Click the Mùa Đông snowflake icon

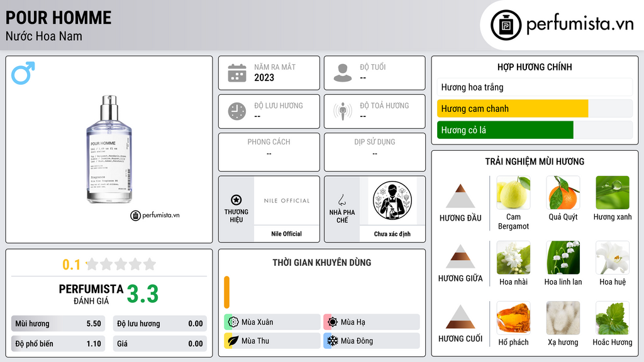pyautogui.click(x=333, y=341)
